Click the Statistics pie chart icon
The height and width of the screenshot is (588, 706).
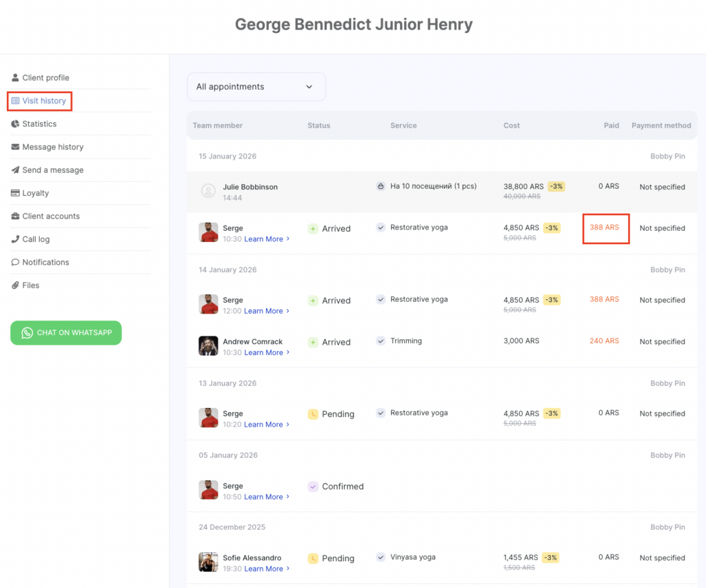coord(15,124)
